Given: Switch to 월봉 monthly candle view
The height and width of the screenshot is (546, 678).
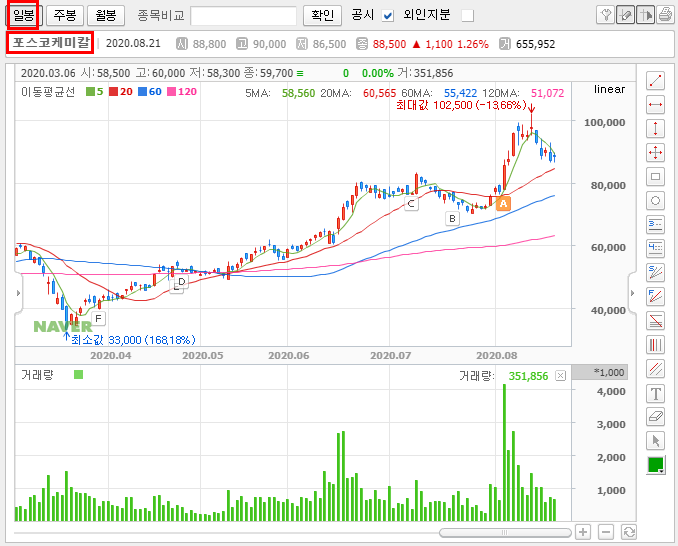Looking at the screenshot, I should point(106,16).
